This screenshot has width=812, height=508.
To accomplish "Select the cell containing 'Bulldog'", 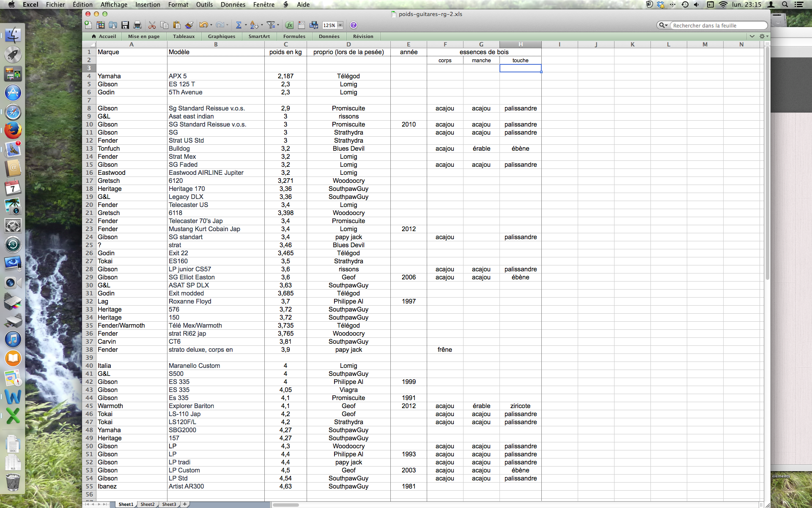I will point(216,149).
